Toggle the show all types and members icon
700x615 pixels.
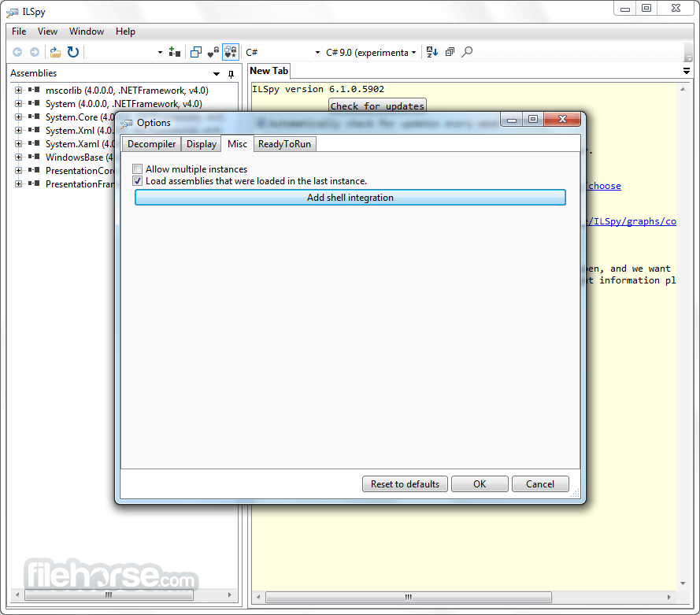pyautogui.click(x=231, y=52)
